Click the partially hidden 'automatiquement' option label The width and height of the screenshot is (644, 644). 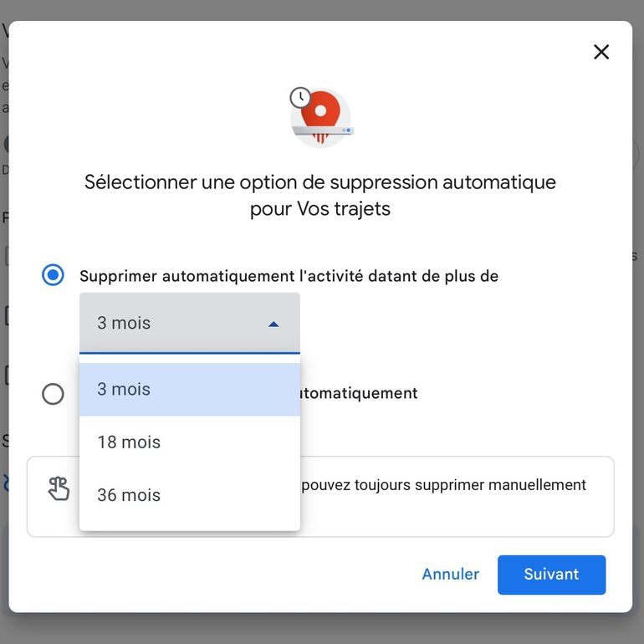click(x=360, y=393)
